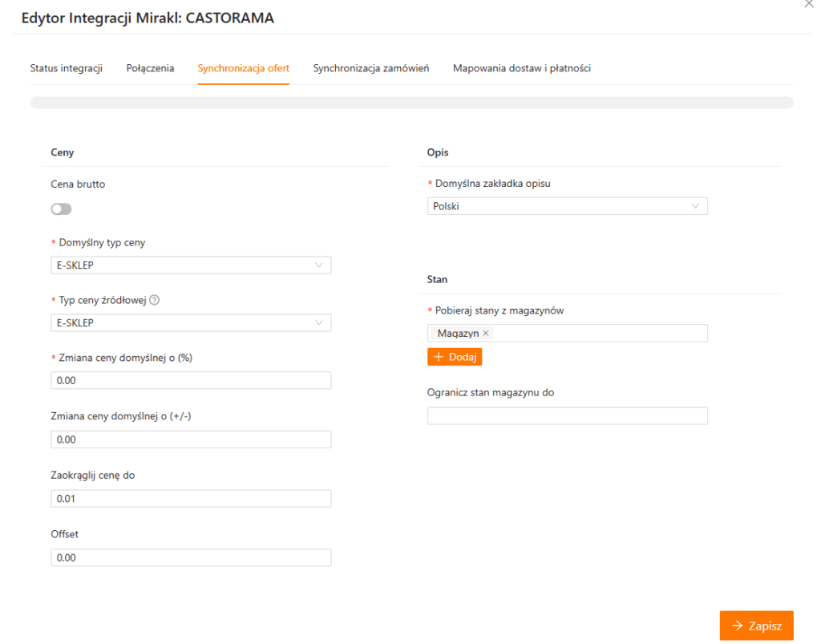Click the Offset input field
The height and width of the screenshot is (644, 821).
pos(191,557)
